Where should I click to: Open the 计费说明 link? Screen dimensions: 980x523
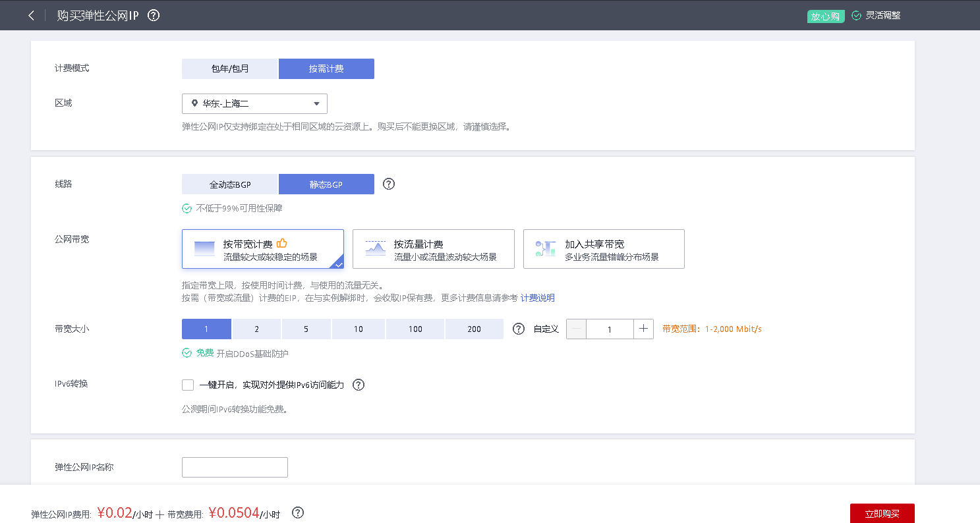coord(538,298)
